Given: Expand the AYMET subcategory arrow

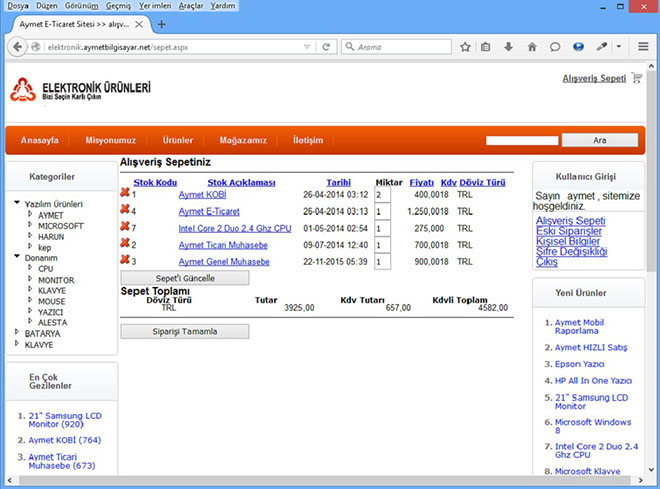Looking at the screenshot, I should click(x=30, y=214).
